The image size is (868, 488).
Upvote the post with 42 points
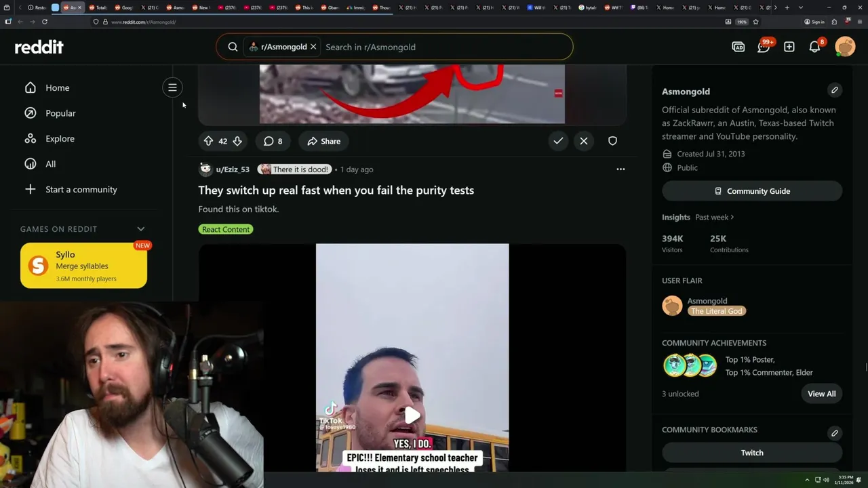click(x=208, y=141)
